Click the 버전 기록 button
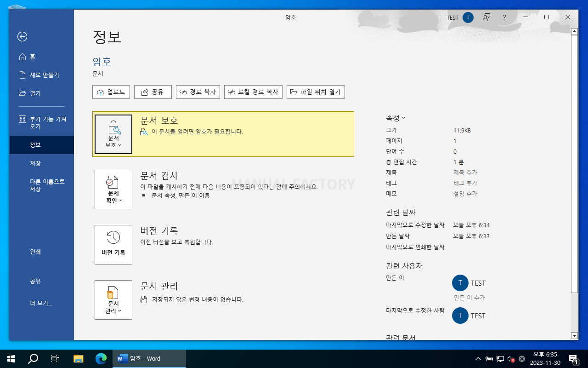Viewport: 588px width, 368px height. click(x=113, y=245)
